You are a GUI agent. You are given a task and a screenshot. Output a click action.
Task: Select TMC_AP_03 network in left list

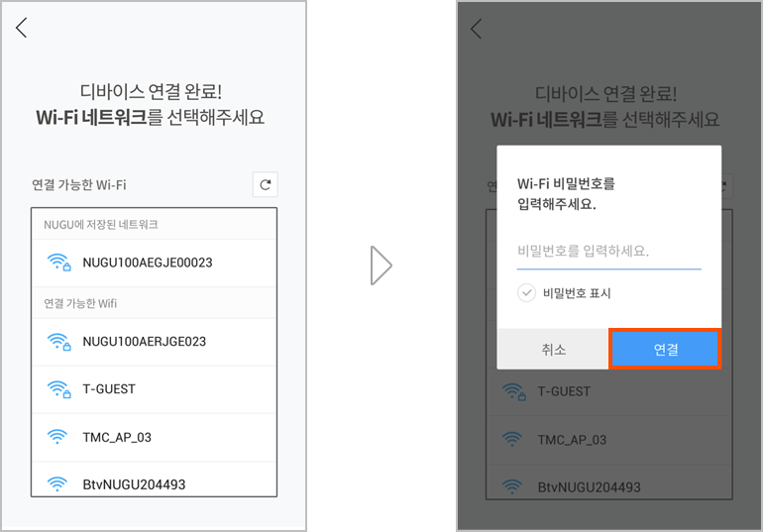pos(154,437)
